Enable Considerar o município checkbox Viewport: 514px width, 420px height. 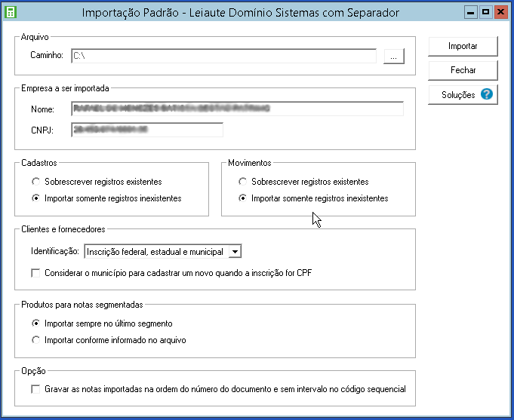(35, 273)
